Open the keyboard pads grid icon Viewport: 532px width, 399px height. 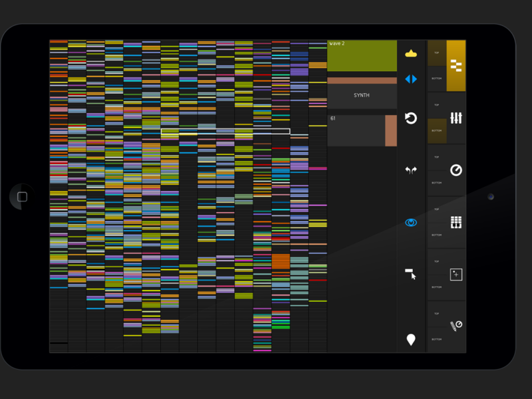pos(456,222)
